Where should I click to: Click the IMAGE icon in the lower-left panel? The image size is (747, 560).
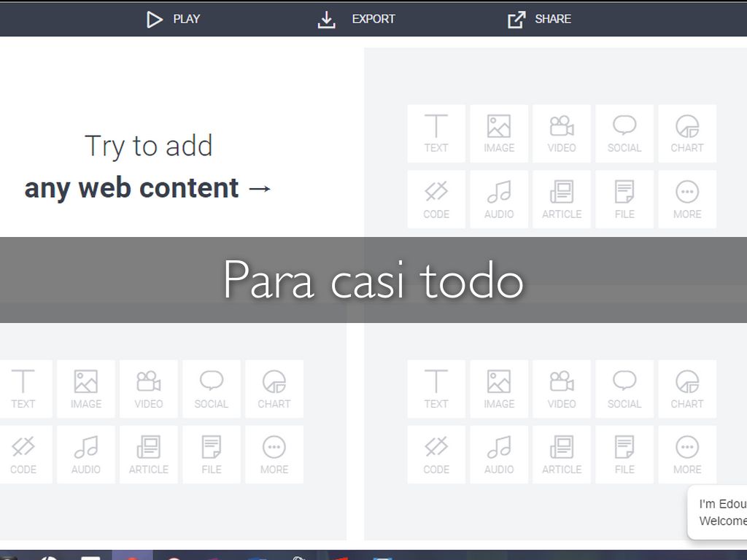coord(86,389)
